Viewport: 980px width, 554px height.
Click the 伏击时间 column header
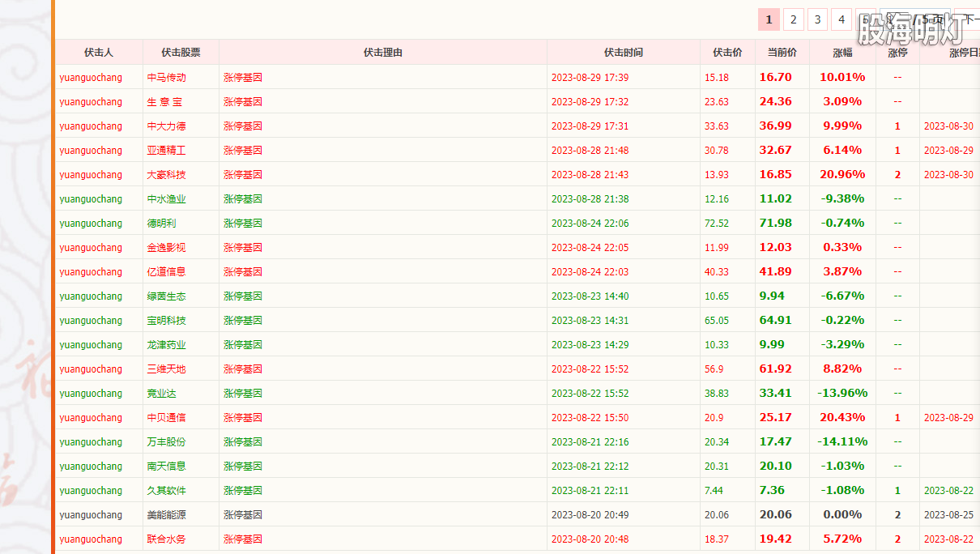pyautogui.click(x=624, y=53)
